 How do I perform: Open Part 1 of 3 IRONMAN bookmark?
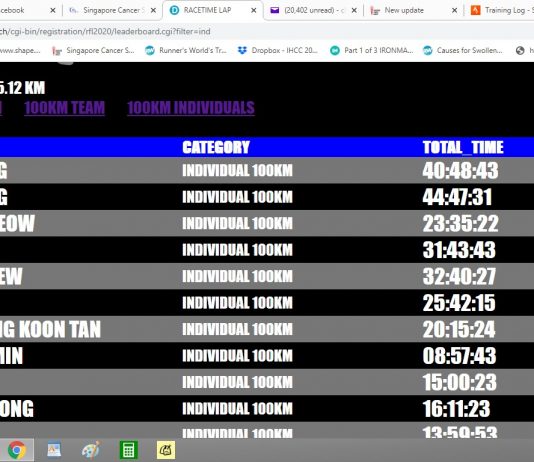(x=372, y=50)
